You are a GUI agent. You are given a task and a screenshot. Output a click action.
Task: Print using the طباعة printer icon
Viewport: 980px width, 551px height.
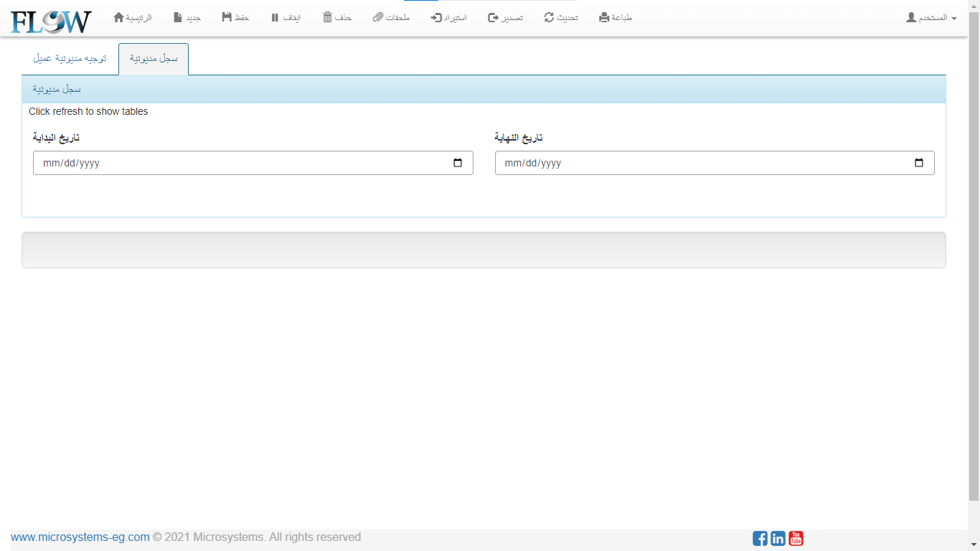pos(616,17)
